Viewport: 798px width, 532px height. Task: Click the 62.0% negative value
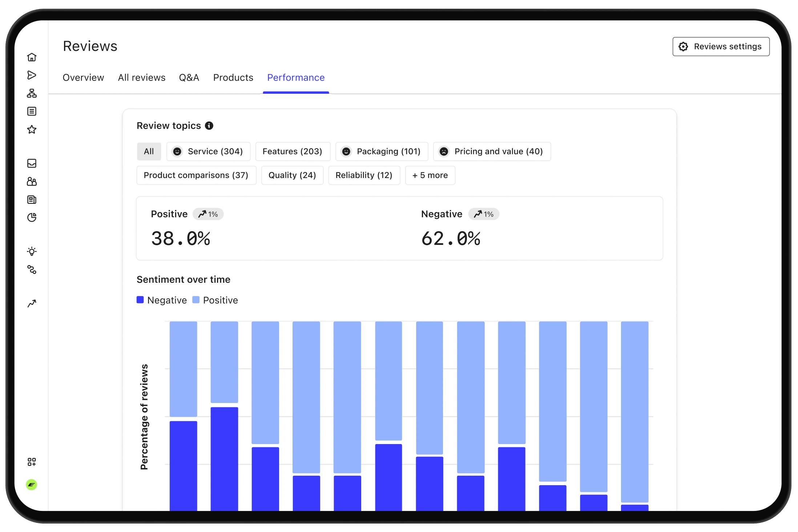pos(451,239)
